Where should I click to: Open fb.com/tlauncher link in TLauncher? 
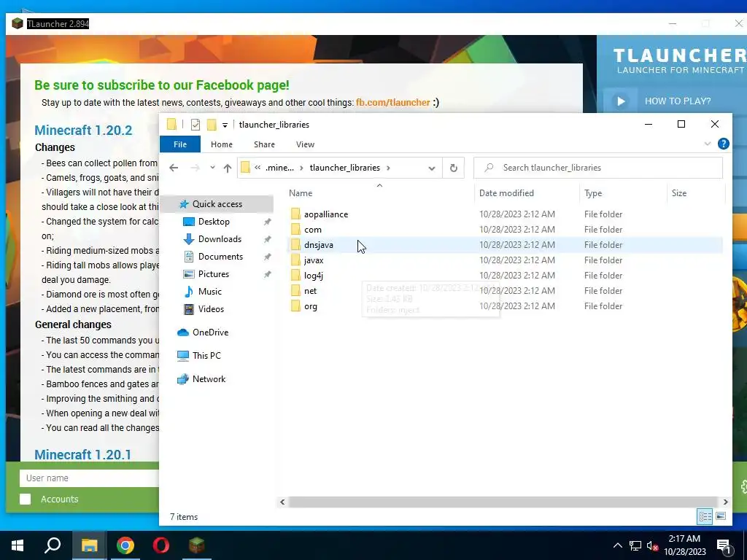[393, 102]
